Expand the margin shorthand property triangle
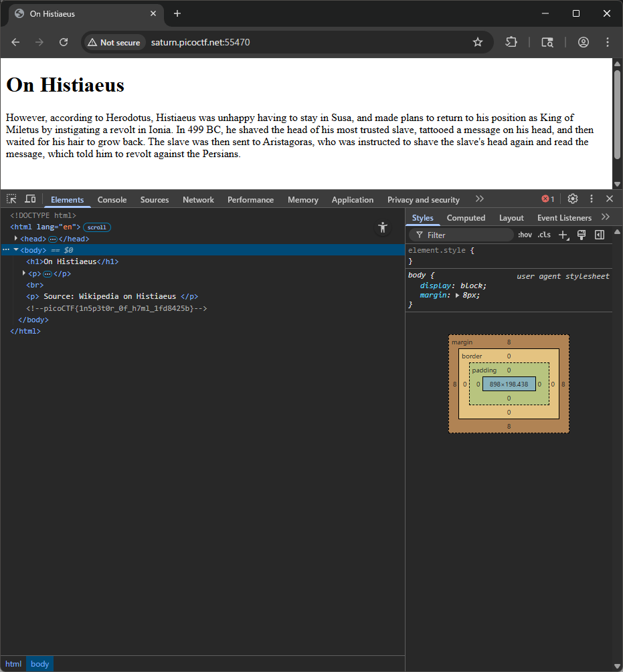The height and width of the screenshot is (672, 623). click(457, 295)
